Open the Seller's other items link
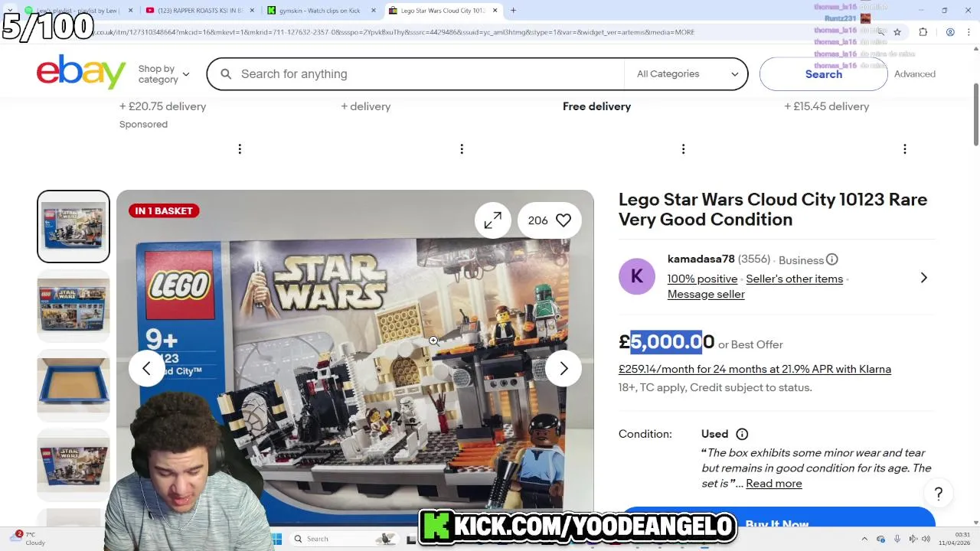Viewport: 980px width, 551px height. pos(794,279)
